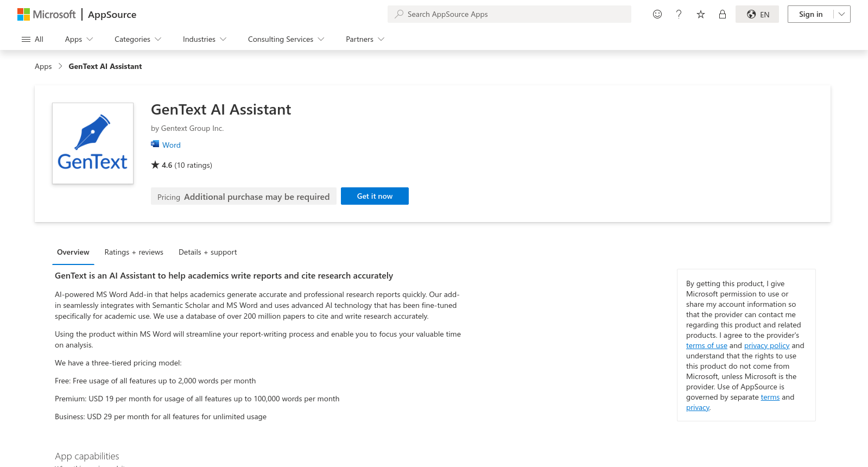The height and width of the screenshot is (467, 868).
Task: Click the GenText app logo thumbnail
Action: coord(93,143)
